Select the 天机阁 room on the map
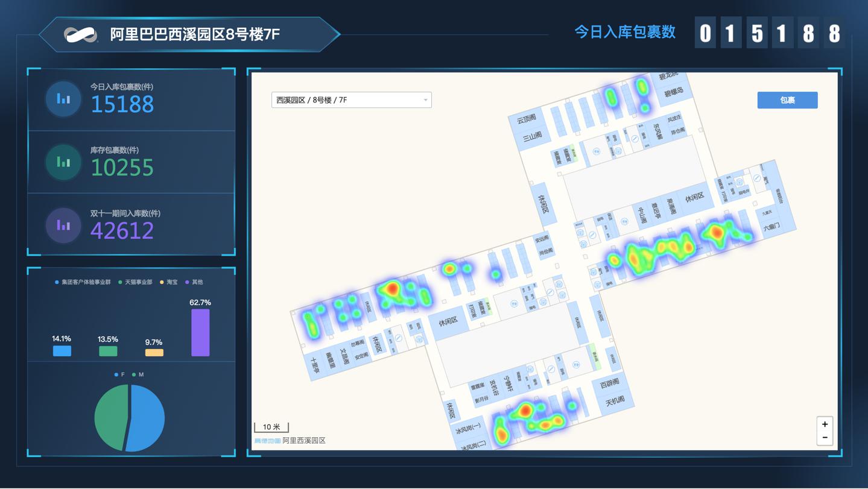 pos(615,400)
